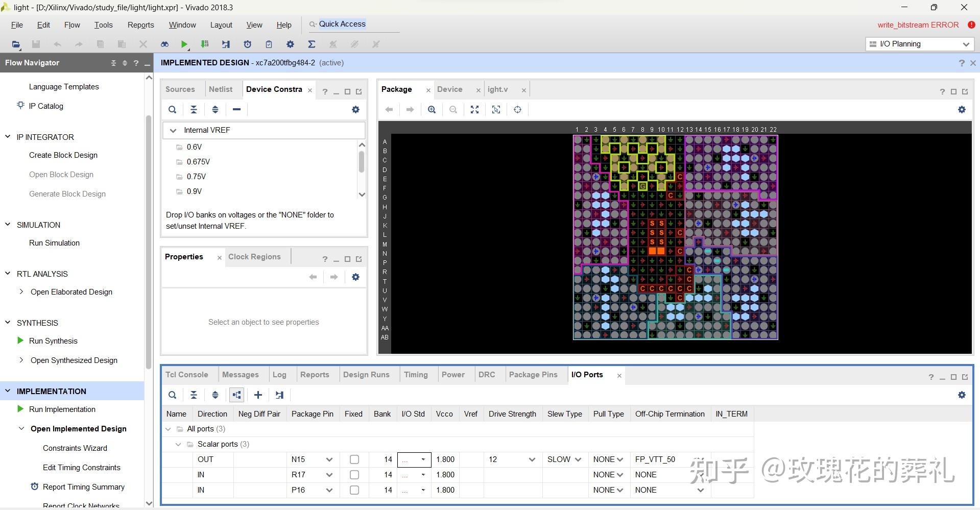Click the Generate Bitstream toolbar icon
Viewport: 980px width, 510px height.
(205, 44)
